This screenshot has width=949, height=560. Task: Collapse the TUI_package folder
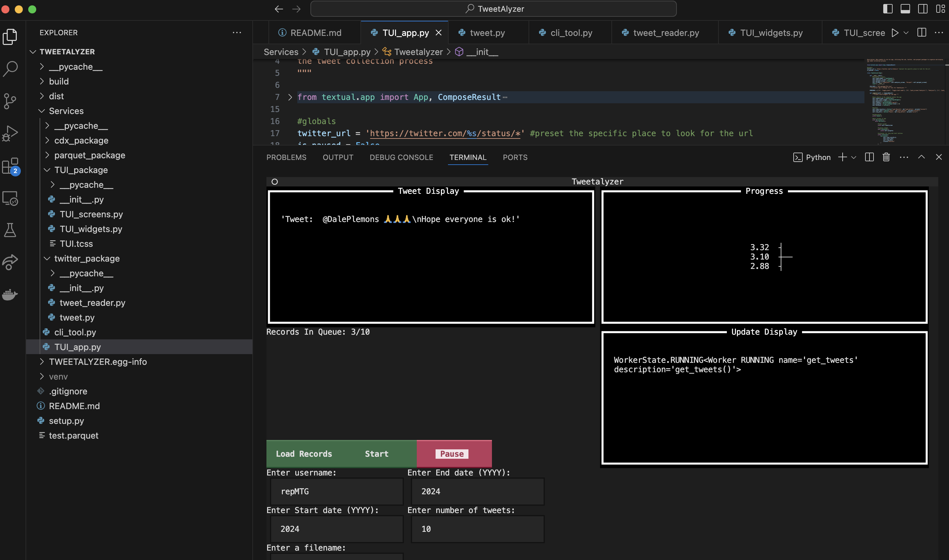[81, 170]
